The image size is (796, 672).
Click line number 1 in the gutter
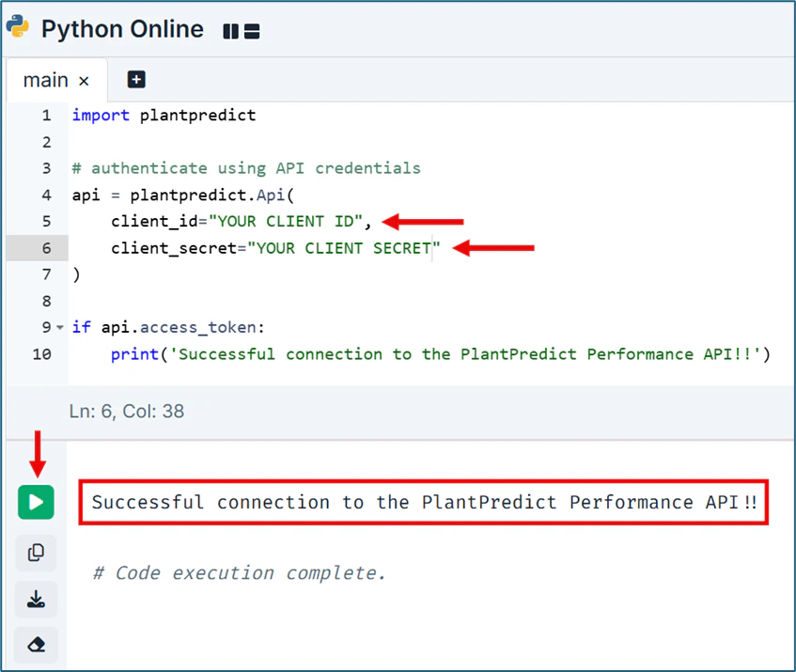click(x=47, y=116)
